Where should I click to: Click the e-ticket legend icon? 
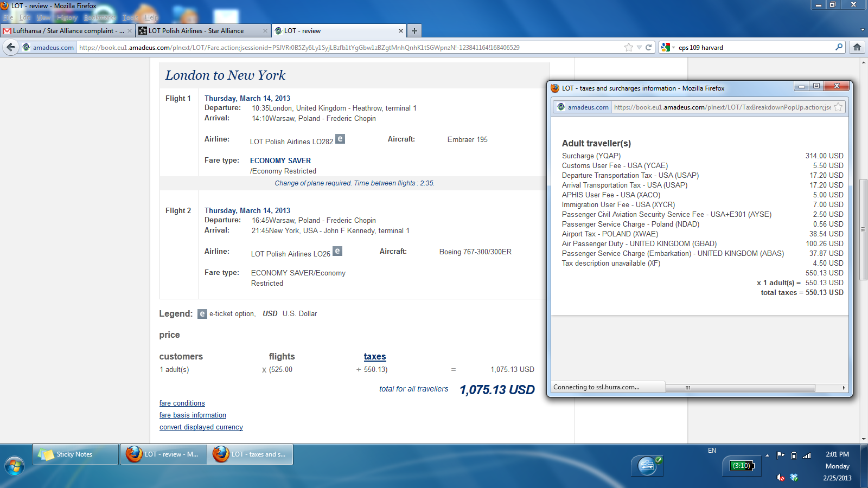click(x=202, y=314)
